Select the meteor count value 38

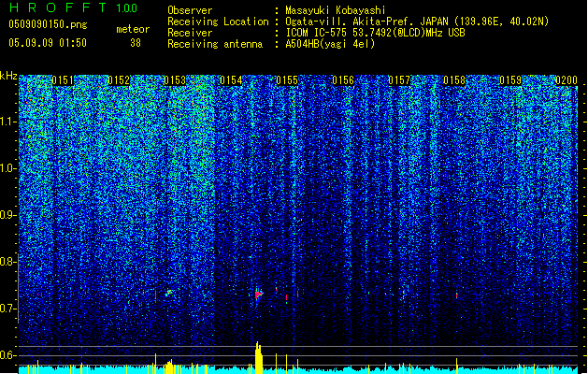tap(136, 43)
